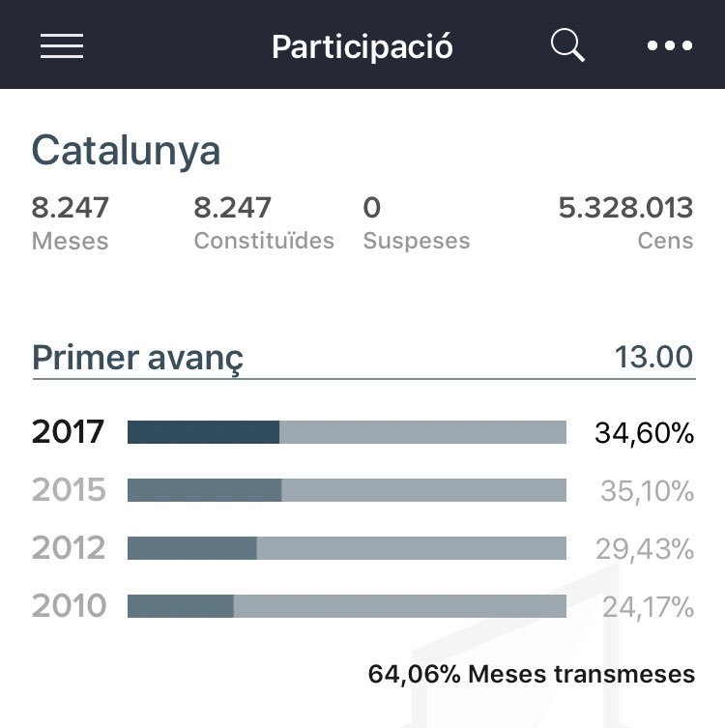725x728 pixels.
Task: Select the 2017 participation bar
Action: point(347,432)
